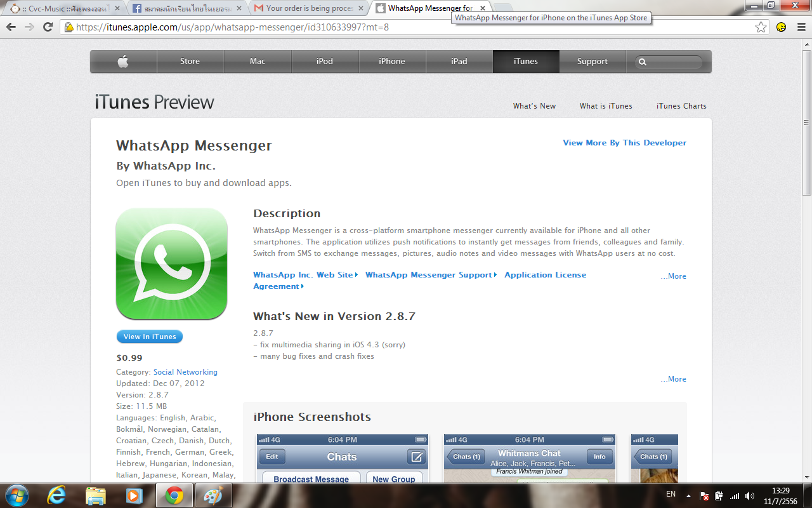Click the yellow smiley extension icon

click(782, 27)
